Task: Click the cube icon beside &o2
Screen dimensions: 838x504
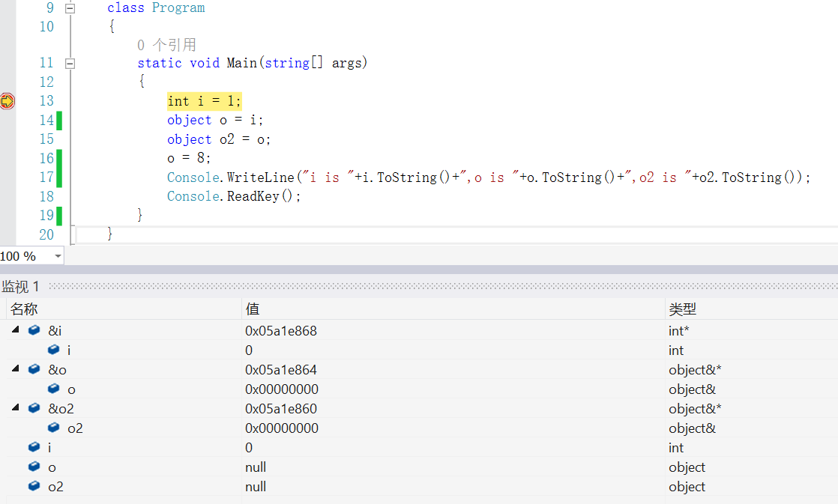Action: point(34,408)
